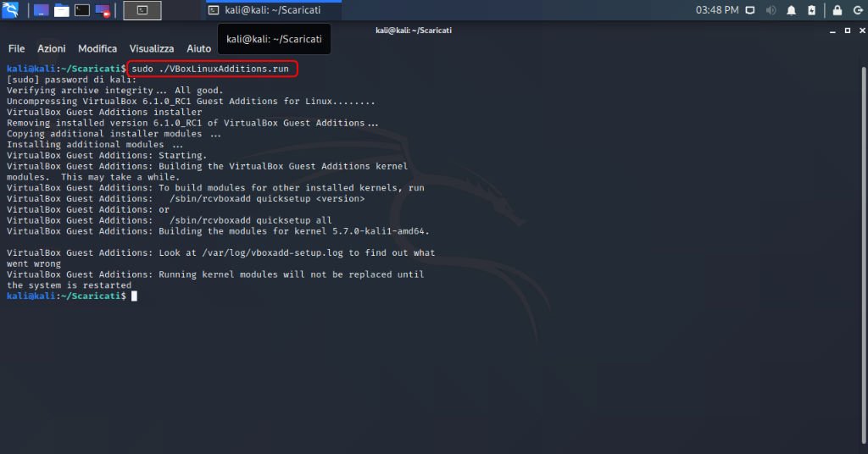
Task: Maximize the terminal window
Action: point(848,31)
